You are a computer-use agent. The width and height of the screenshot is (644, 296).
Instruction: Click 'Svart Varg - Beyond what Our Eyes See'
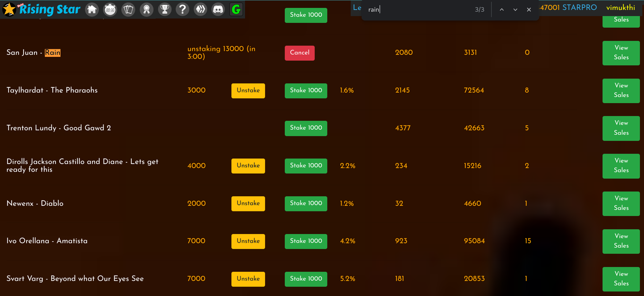[75, 279]
